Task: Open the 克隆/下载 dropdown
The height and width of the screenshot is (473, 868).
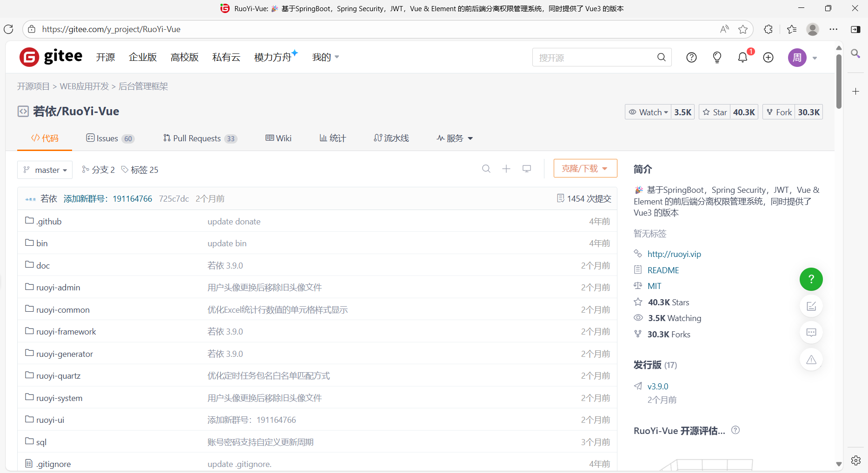Action: coord(585,168)
